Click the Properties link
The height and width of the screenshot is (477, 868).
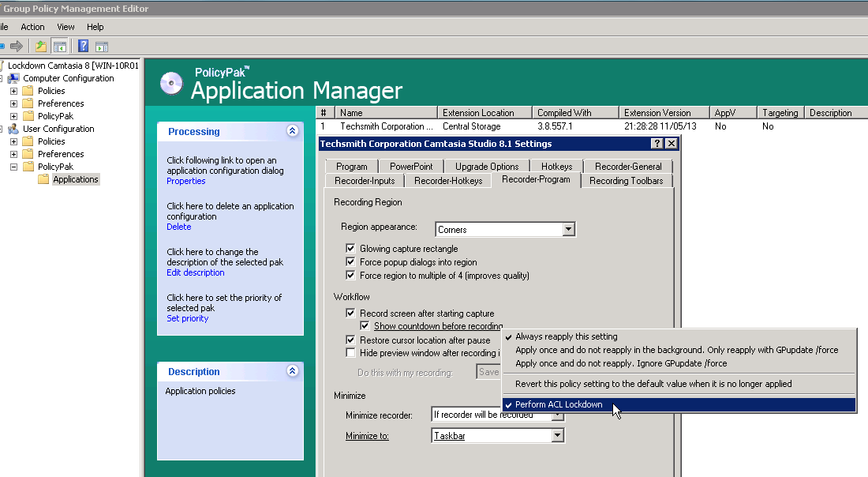point(186,181)
